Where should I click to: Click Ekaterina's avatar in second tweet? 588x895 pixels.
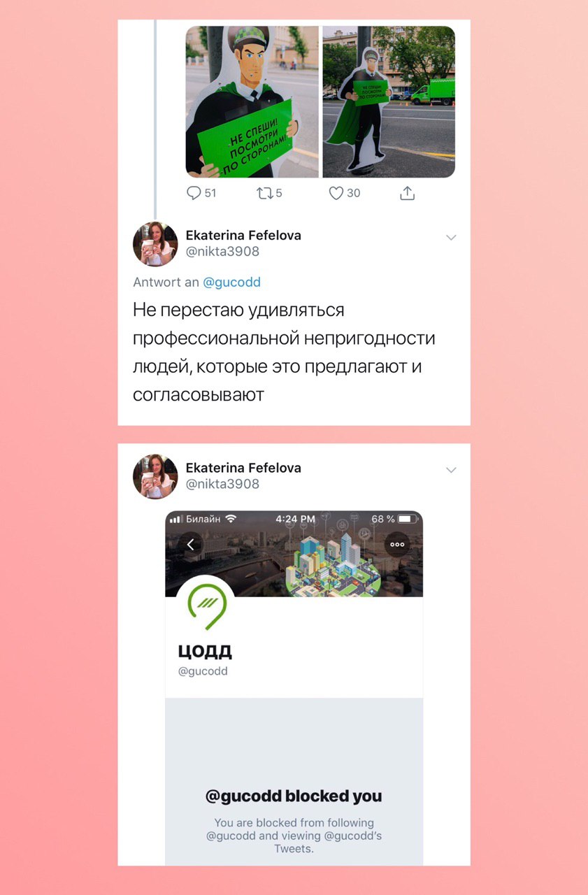[155, 476]
